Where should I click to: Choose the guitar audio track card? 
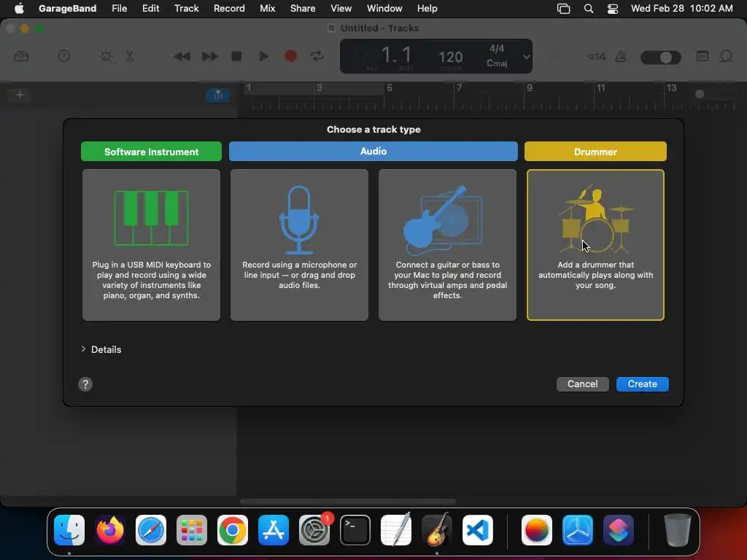pyautogui.click(x=447, y=245)
